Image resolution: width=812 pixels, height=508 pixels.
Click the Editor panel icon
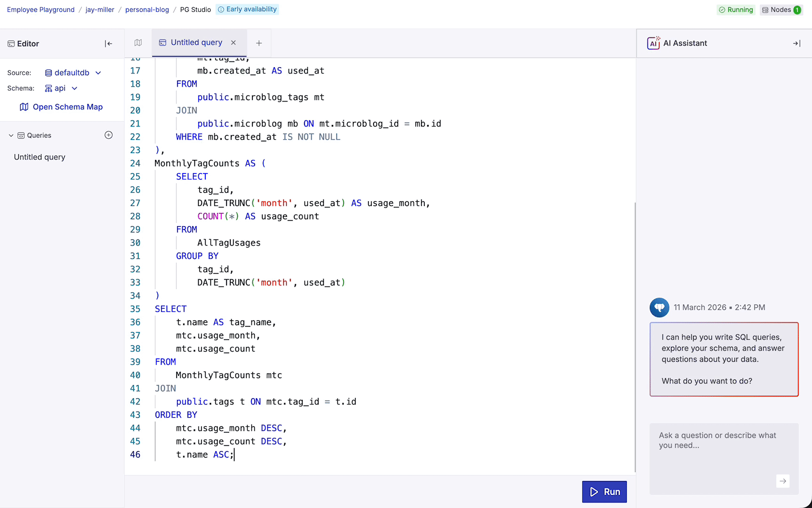pos(11,44)
